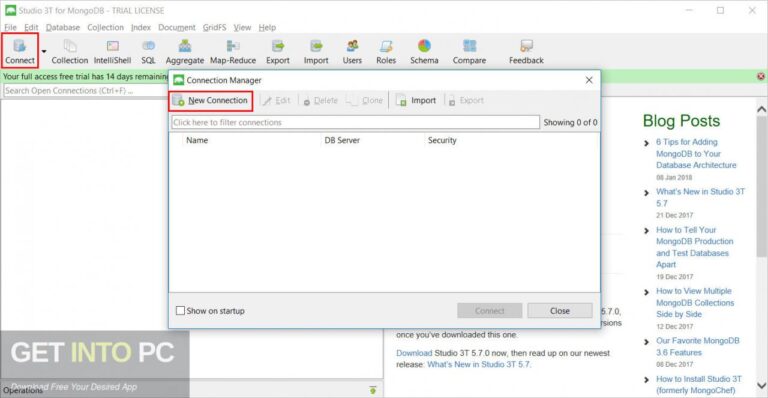The width and height of the screenshot is (768, 398).
Task: Open the Roles manager
Action: click(386, 51)
